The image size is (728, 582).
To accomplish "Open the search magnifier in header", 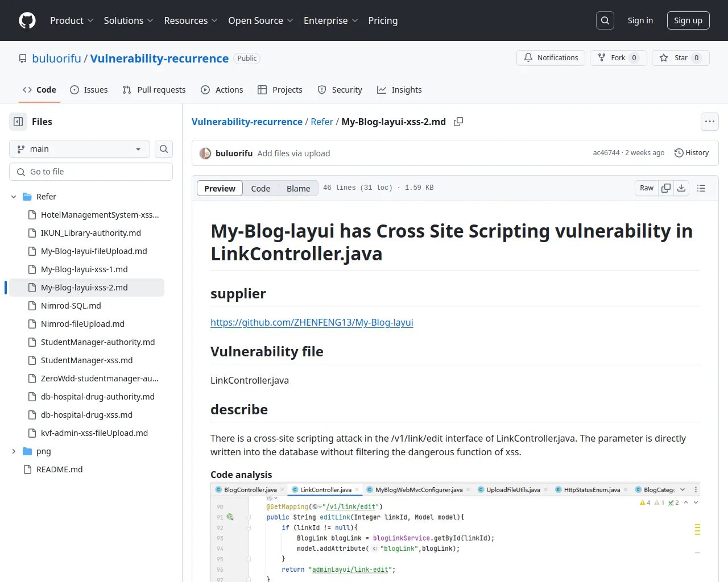I will [605, 20].
